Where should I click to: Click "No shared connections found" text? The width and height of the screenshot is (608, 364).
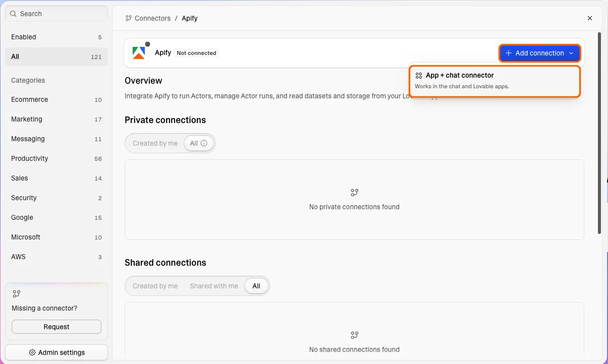pos(354,349)
